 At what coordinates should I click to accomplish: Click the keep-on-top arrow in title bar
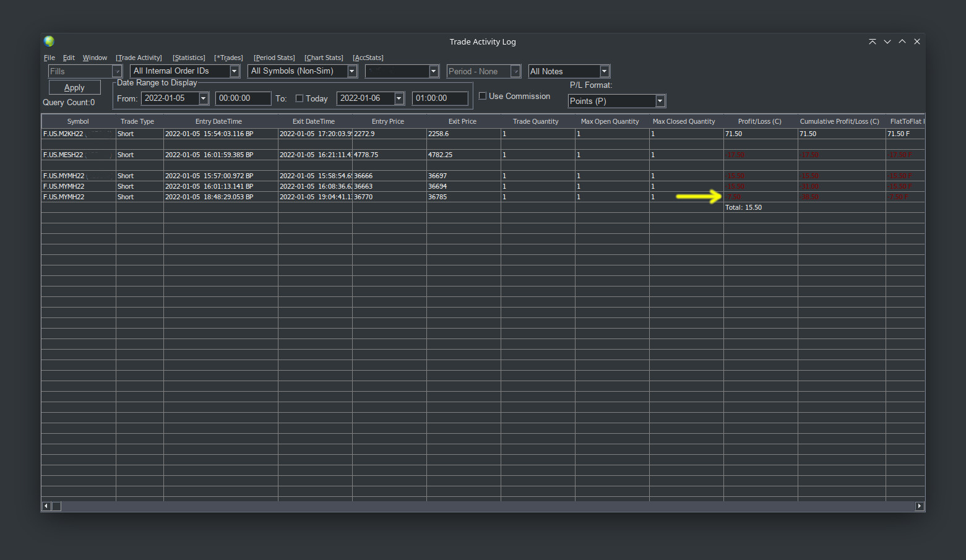coord(872,41)
